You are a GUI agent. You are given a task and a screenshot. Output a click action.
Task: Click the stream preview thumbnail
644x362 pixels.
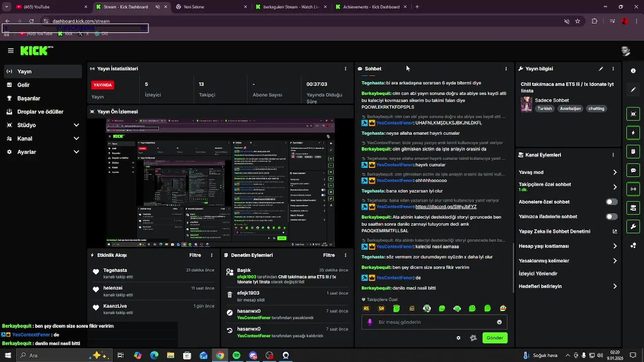click(220, 183)
